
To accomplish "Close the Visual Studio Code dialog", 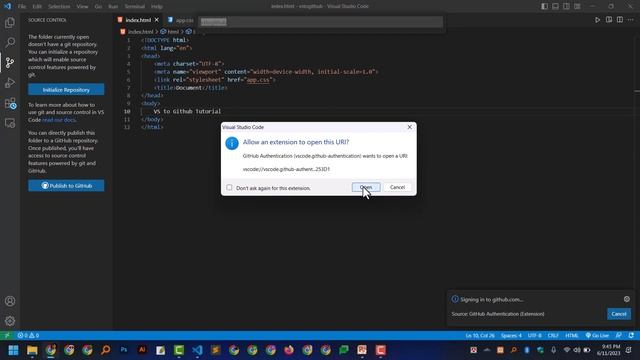I will click(409, 127).
